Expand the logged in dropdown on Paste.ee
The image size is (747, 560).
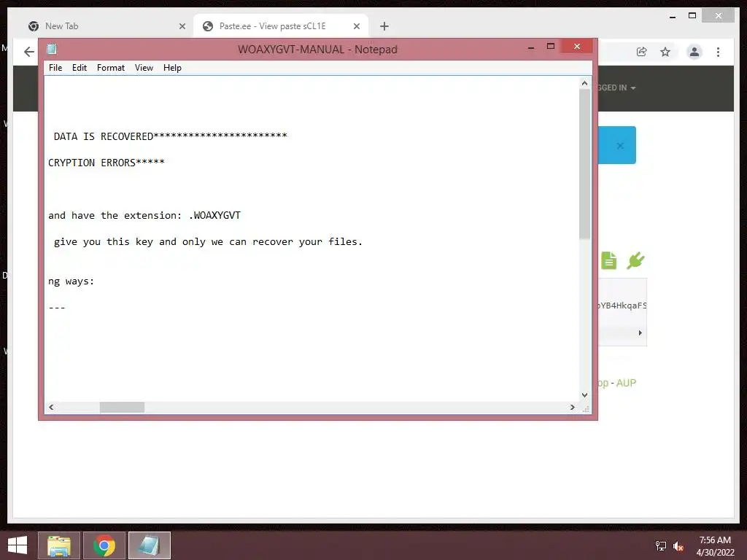pyautogui.click(x=617, y=87)
